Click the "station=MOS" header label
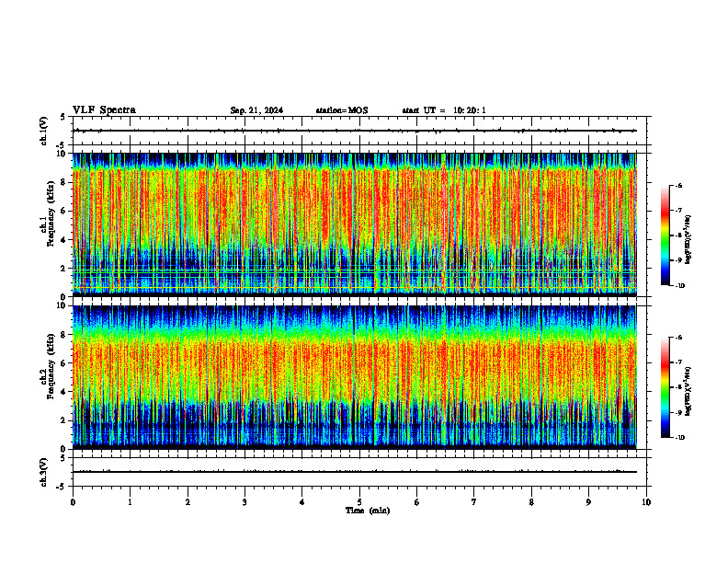 tap(342, 110)
